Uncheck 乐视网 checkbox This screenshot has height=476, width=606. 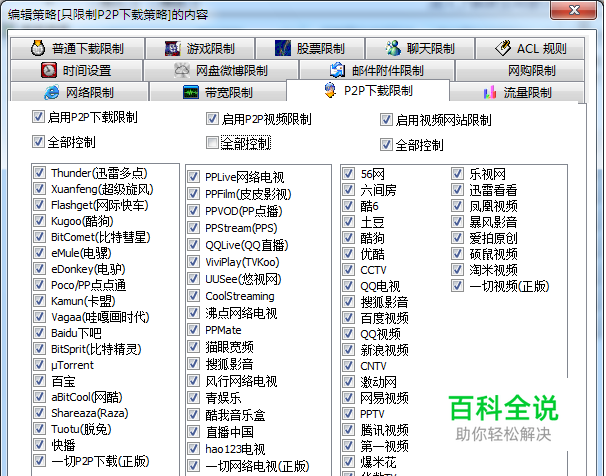(458, 174)
